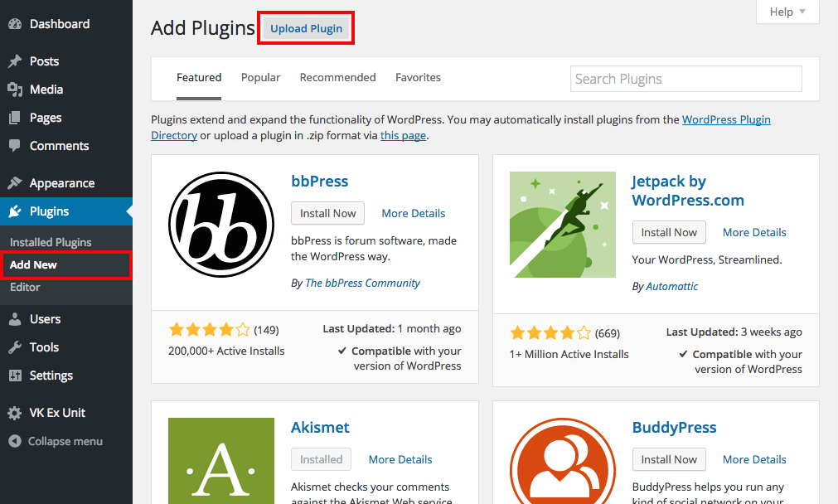View More Details for bbPress
This screenshot has height=504, width=838.
[x=413, y=213]
